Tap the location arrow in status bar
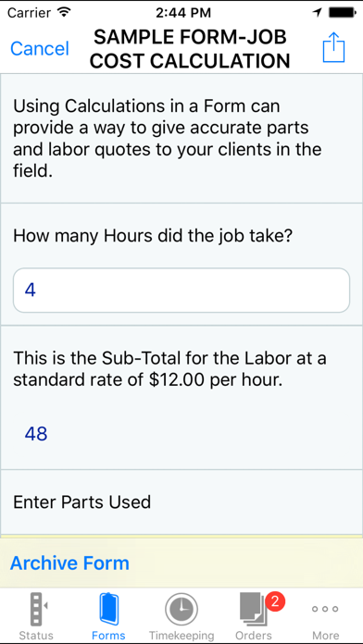The height and width of the screenshot is (644, 363). pos(317,12)
